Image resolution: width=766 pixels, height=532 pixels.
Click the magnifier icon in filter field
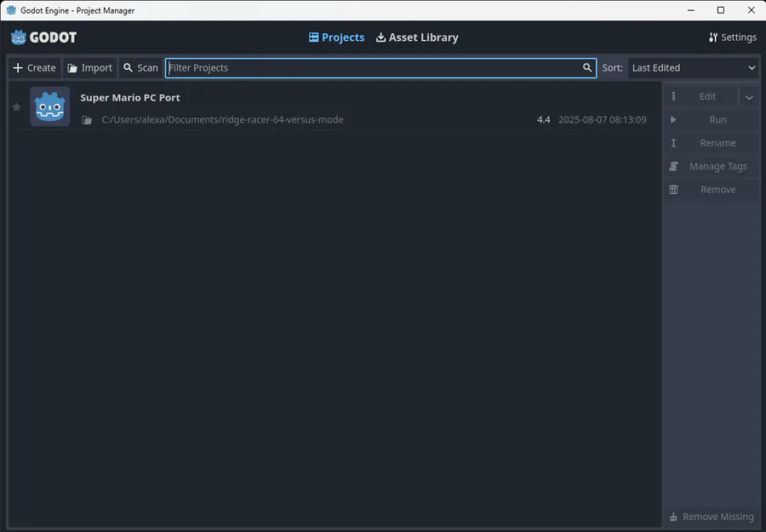(587, 68)
